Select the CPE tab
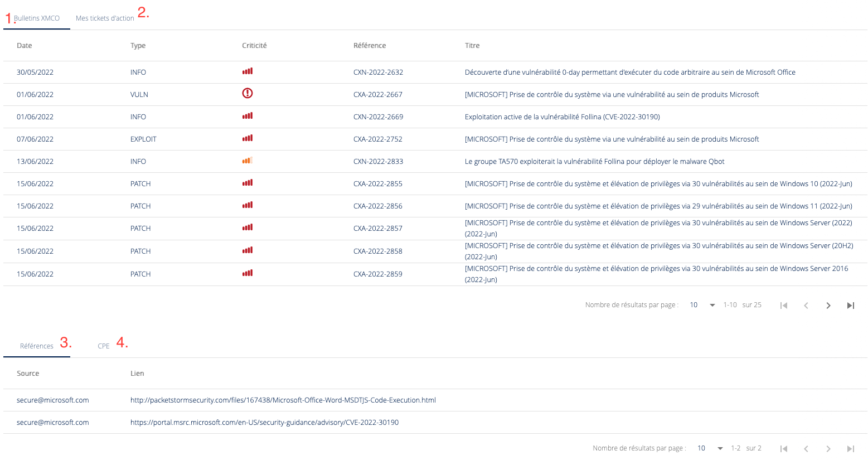This screenshot has width=868, height=460. [104, 346]
